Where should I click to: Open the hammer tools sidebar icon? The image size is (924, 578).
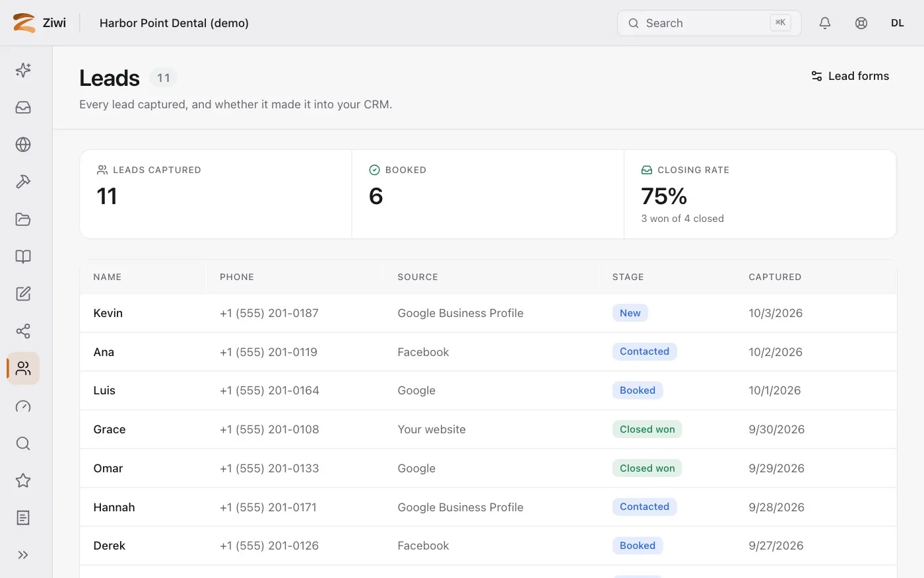(23, 182)
